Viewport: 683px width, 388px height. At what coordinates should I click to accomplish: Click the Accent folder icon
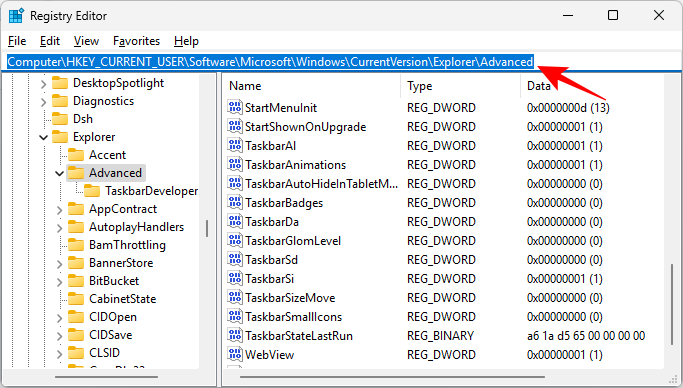click(76, 155)
